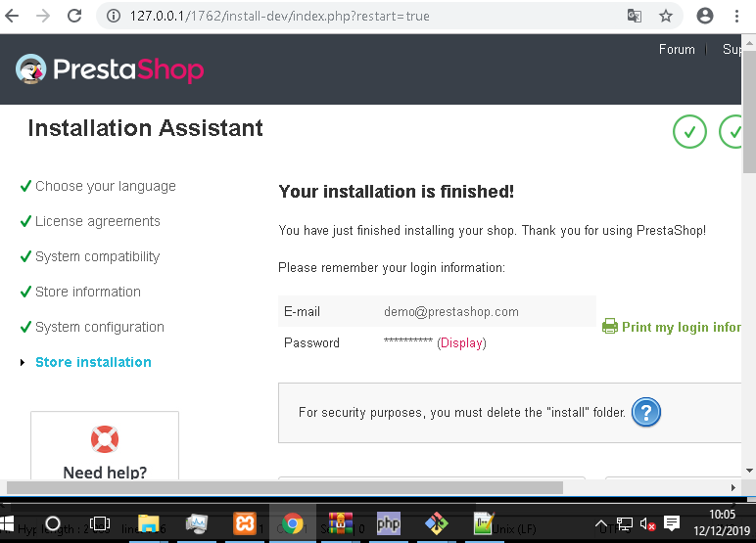Click the horizontal page scrollbar
Viewport: 756px width, 543px height.
click(x=284, y=487)
